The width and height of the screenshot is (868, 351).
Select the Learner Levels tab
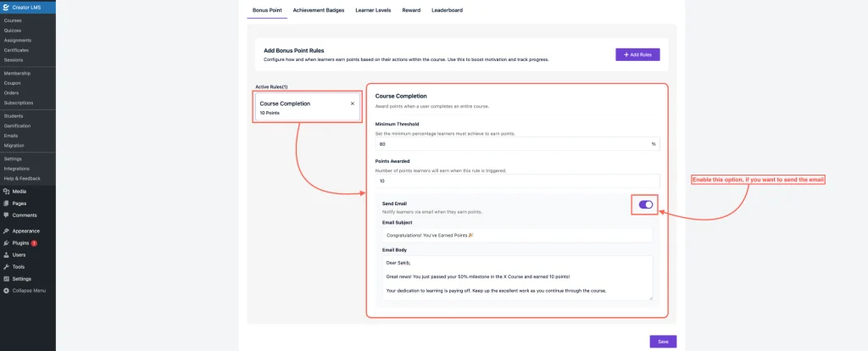[x=373, y=10]
